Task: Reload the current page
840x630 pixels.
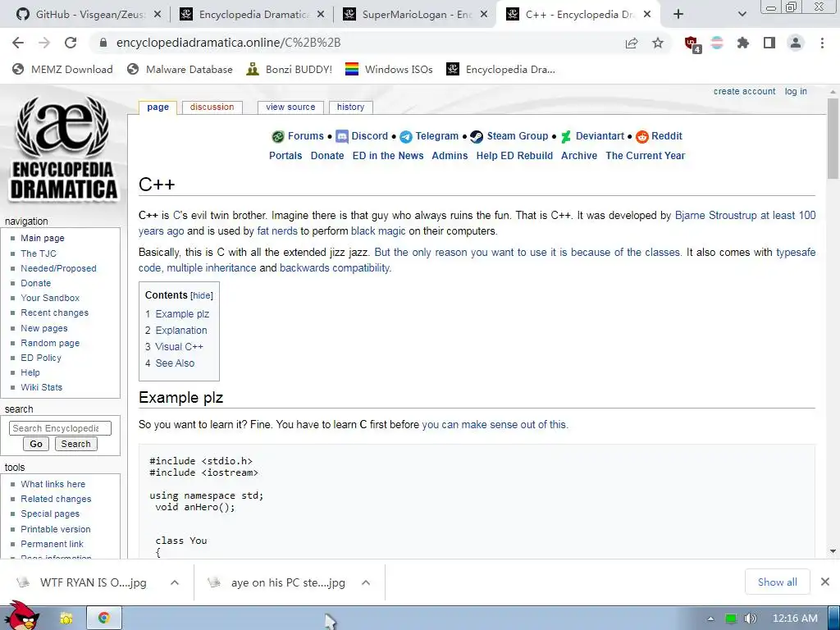Action: (x=71, y=43)
